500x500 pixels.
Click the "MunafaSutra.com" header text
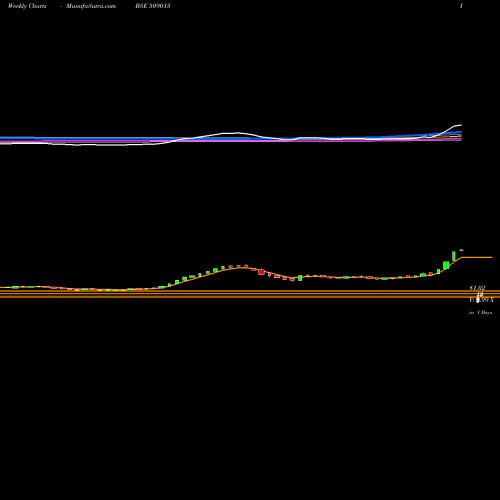coord(91,6)
